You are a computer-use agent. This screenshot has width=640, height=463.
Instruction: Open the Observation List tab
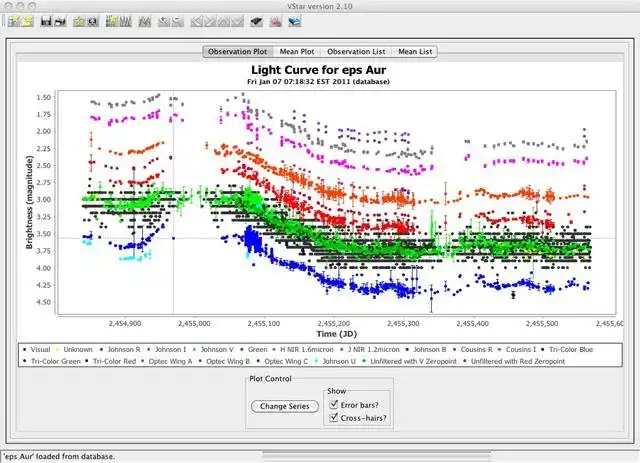pyautogui.click(x=357, y=51)
